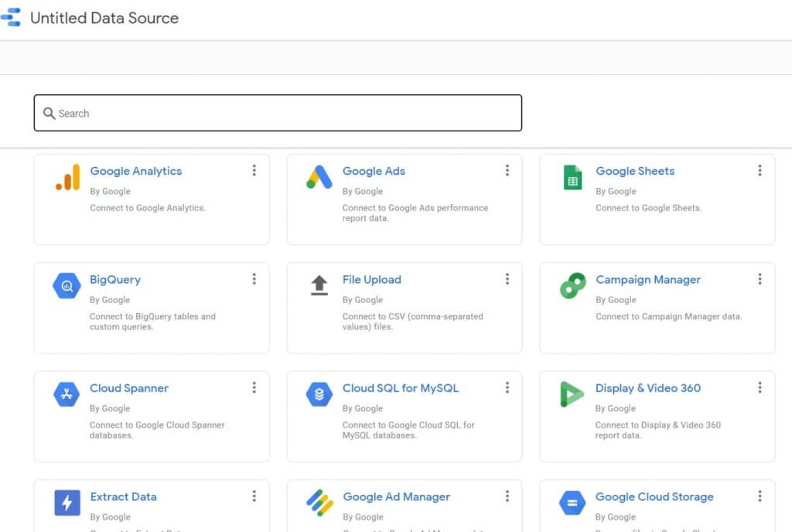792x532 pixels.
Task: Click 'Connect to Campaign Manager data.' text
Action: [669, 316]
